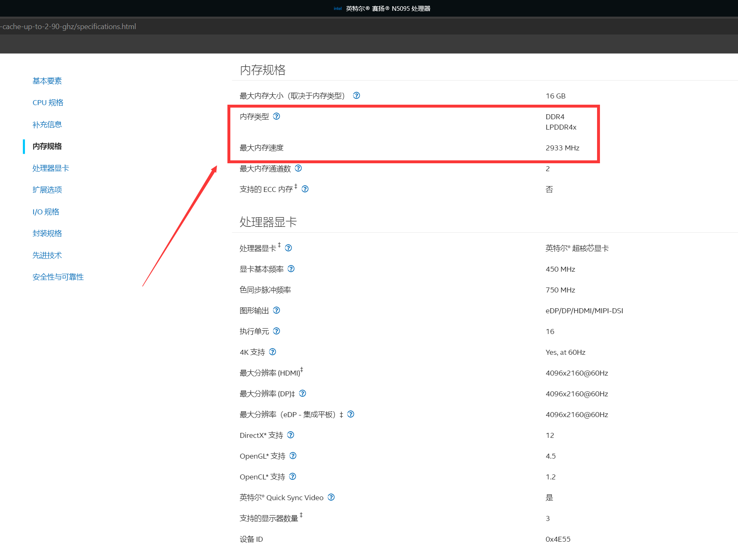This screenshot has height=560, width=738.
Task: Open help tooltip for 支持的 ECC 内存
Action: pyautogui.click(x=305, y=189)
